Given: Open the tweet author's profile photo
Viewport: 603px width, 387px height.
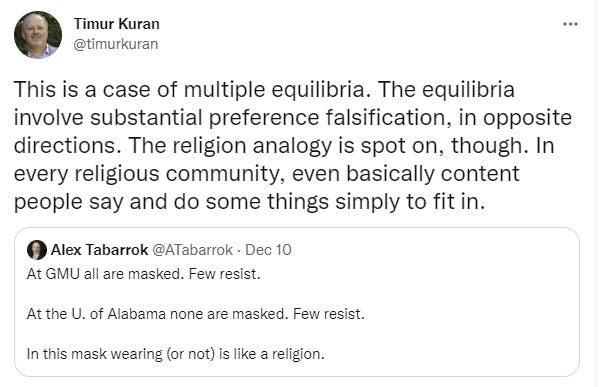Looking at the screenshot, I should point(38,35).
